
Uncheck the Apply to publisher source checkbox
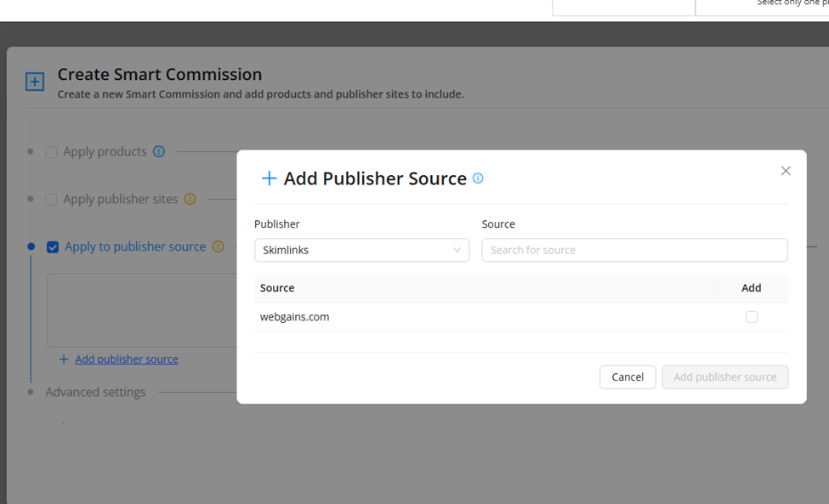(x=53, y=247)
